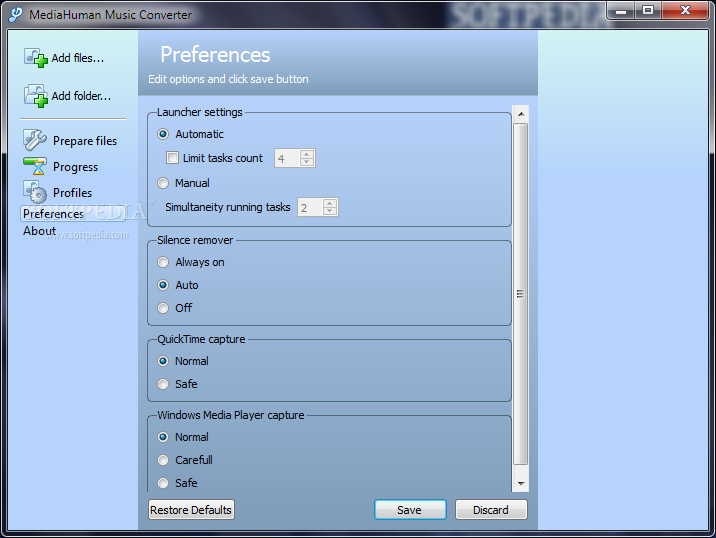Click the QuickTime capture group title
The width and height of the screenshot is (716, 538).
[201, 339]
